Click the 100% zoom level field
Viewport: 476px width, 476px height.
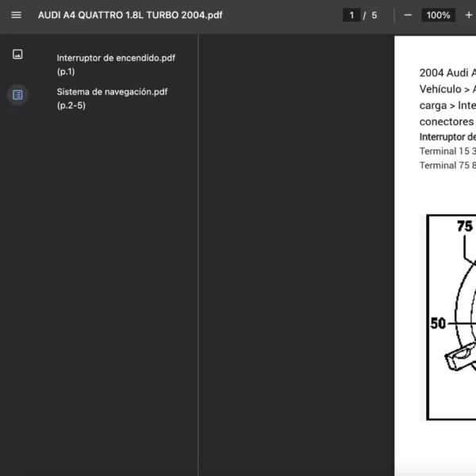(x=438, y=15)
